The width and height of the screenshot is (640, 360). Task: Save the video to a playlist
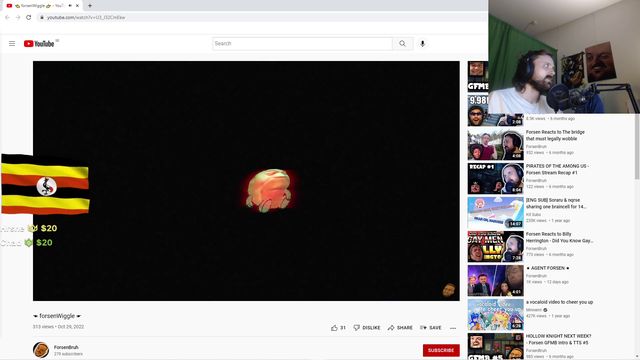pos(431,328)
